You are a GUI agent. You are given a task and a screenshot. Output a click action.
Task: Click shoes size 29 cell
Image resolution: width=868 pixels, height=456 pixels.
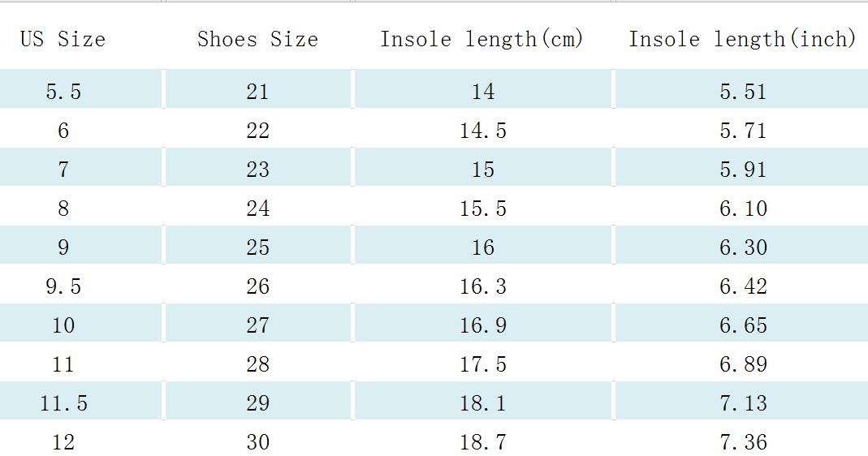click(x=257, y=403)
